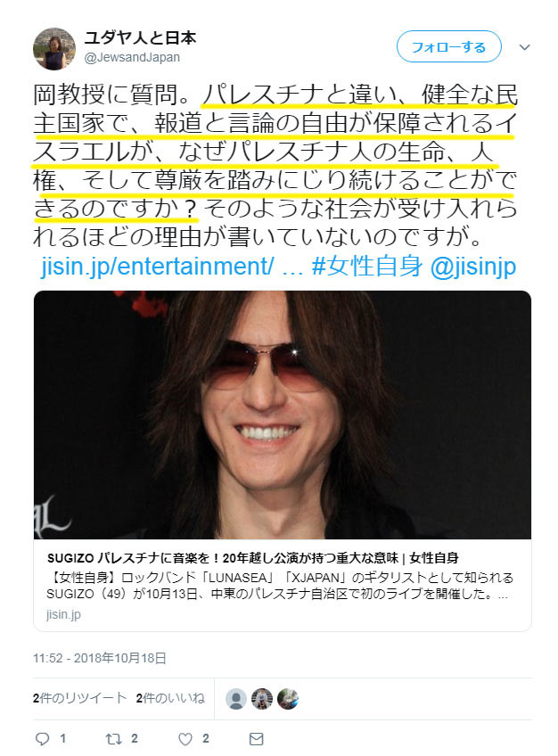Click the フォローする follow button
The image size is (558, 756).
(448, 46)
